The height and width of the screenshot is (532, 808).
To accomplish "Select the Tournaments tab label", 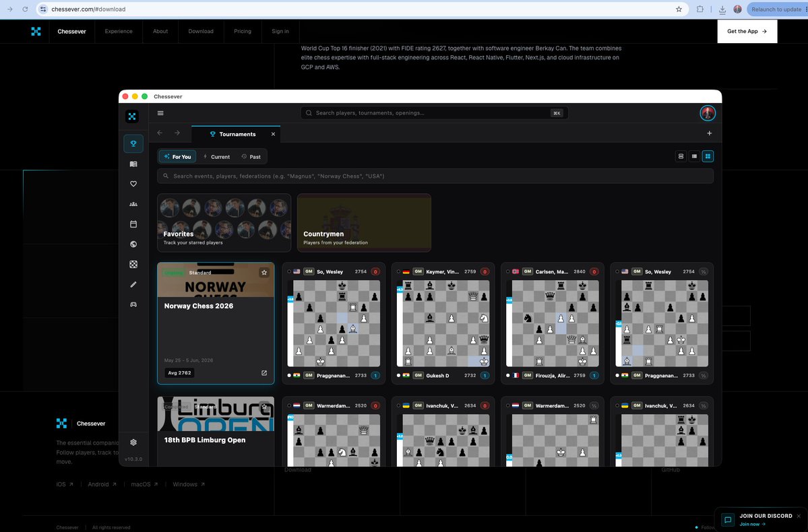I will coord(238,134).
